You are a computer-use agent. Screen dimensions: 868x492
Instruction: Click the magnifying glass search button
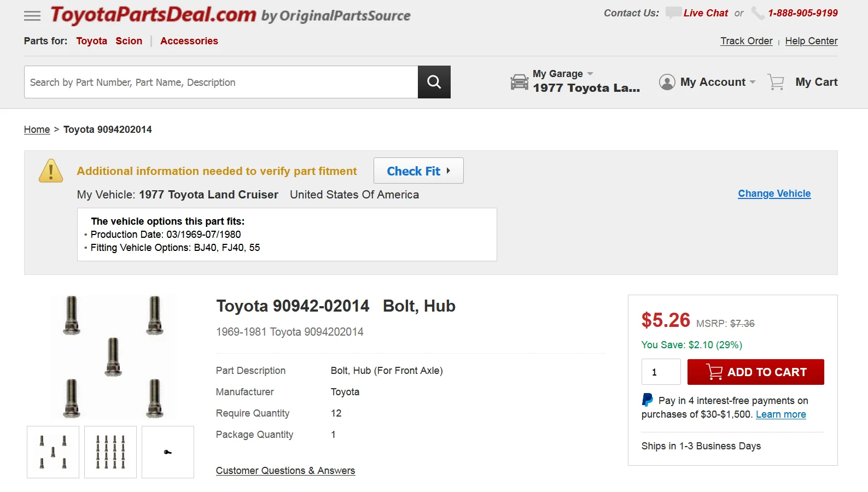[434, 82]
